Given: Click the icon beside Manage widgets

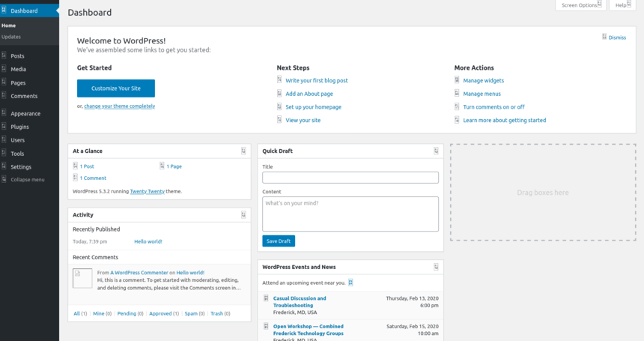Looking at the screenshot, I should (x=457, y=79).
